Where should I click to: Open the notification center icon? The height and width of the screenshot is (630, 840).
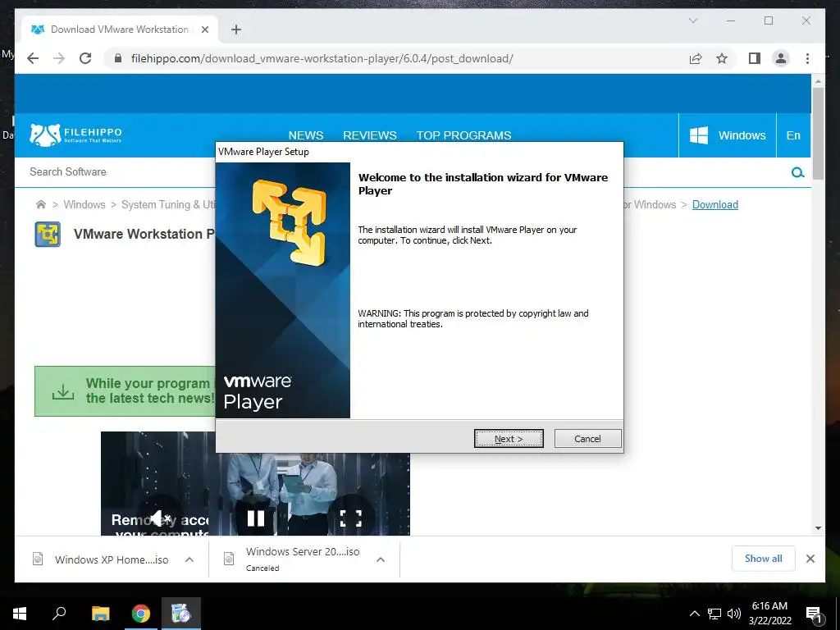click(814, 614)
